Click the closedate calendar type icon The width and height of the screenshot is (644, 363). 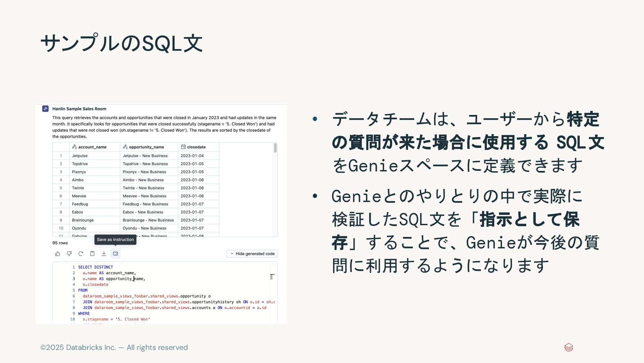point(183,147)
